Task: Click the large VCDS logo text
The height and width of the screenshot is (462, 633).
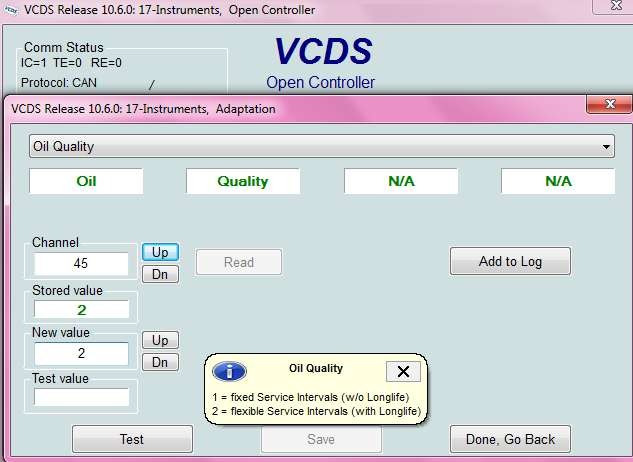Action: (323, 51)
